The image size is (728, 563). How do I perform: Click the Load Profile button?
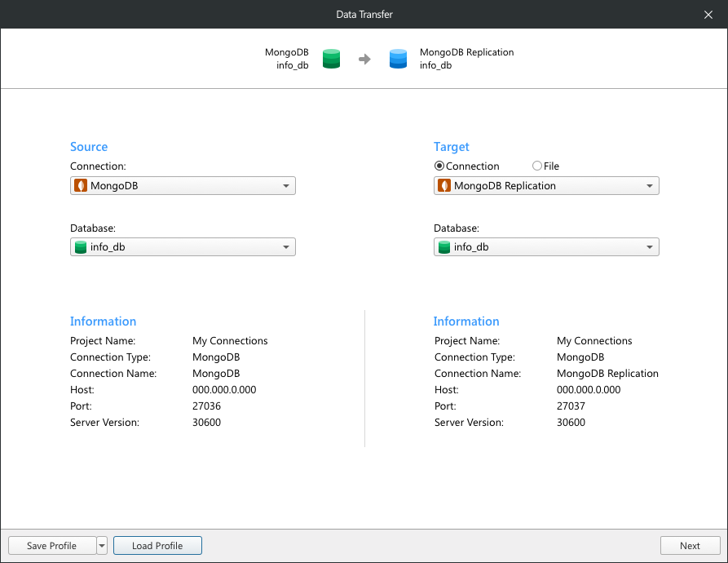tap(157, 545)
